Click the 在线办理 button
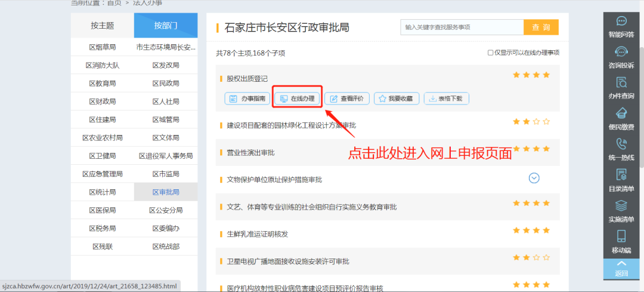This screenshot has height=292, width=644. tap(297, 99)
